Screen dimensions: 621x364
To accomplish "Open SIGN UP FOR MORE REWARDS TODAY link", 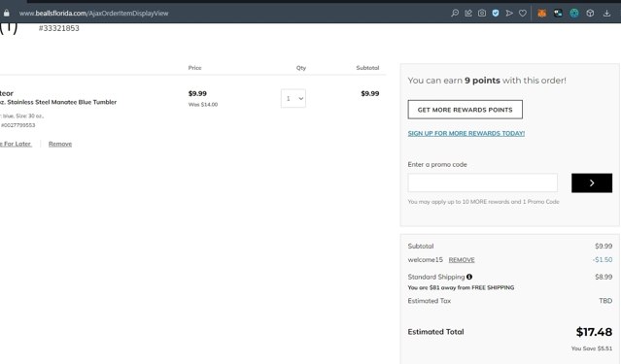I will pyautogui.click(x=466, y=133).
